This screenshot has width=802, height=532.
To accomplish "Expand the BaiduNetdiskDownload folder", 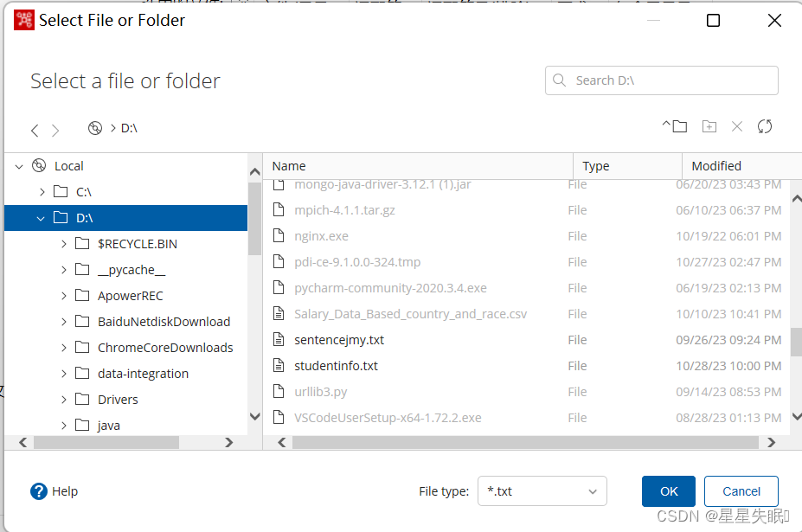I will tap(63, 322).
